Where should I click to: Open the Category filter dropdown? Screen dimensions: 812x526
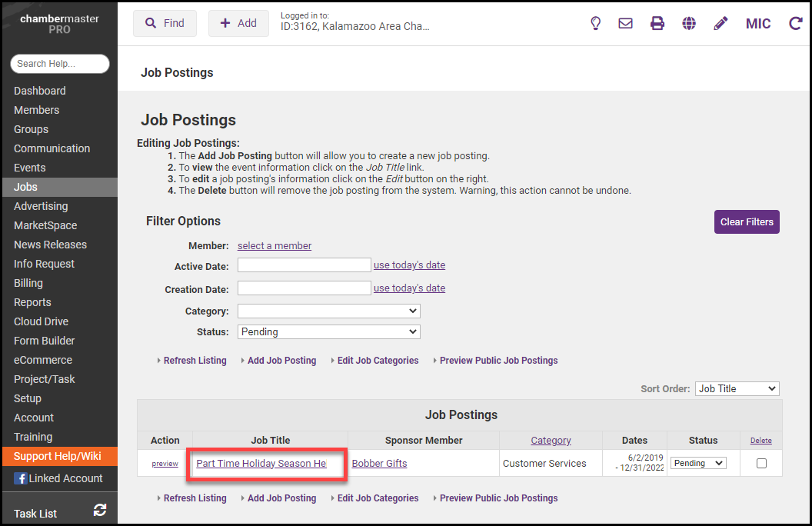coord(328,311)
